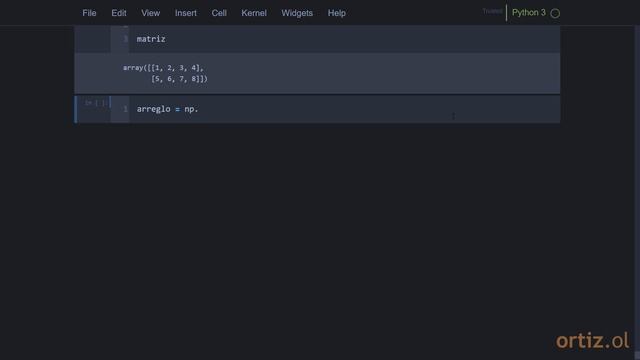
Task: Click the 'matriz' code line
Action: (151, 39)
